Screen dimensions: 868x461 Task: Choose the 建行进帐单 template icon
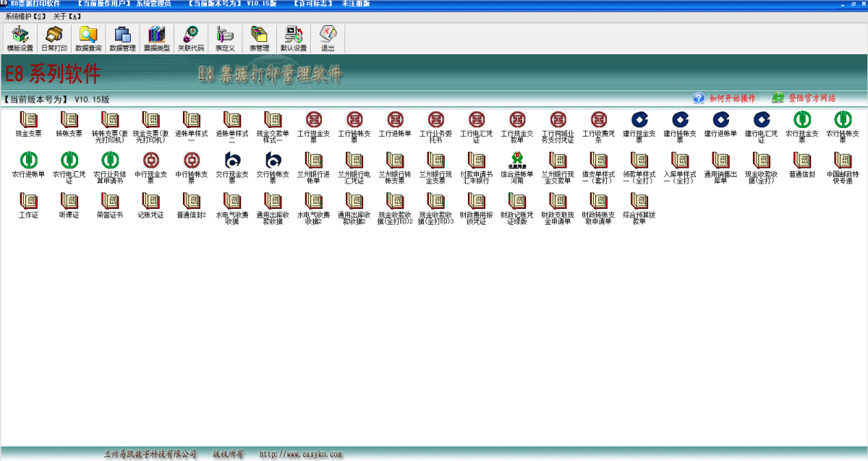pyautogui.click(x=720, y=120)
